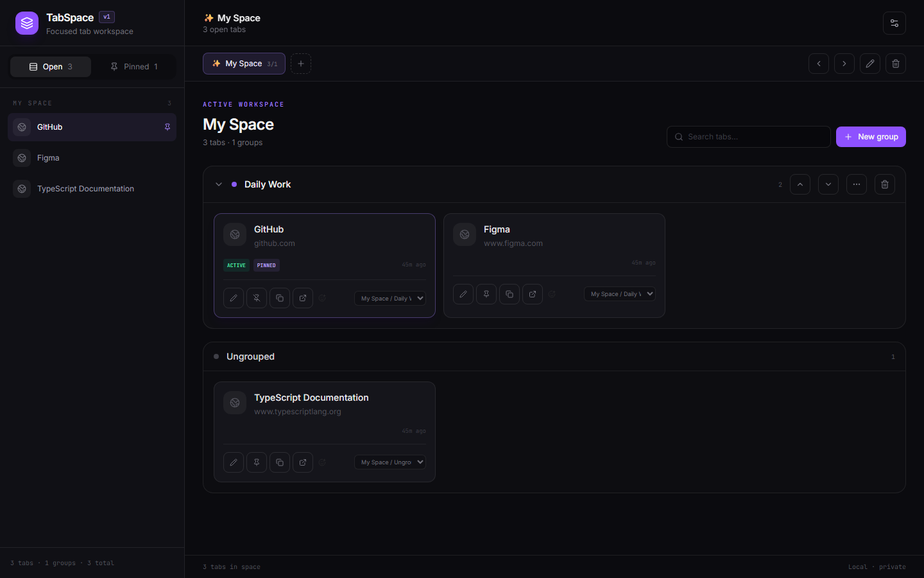The width and height of the screenshot is (924, 578).
Task: Click the My Space page heading
Action: click(238, 125)
